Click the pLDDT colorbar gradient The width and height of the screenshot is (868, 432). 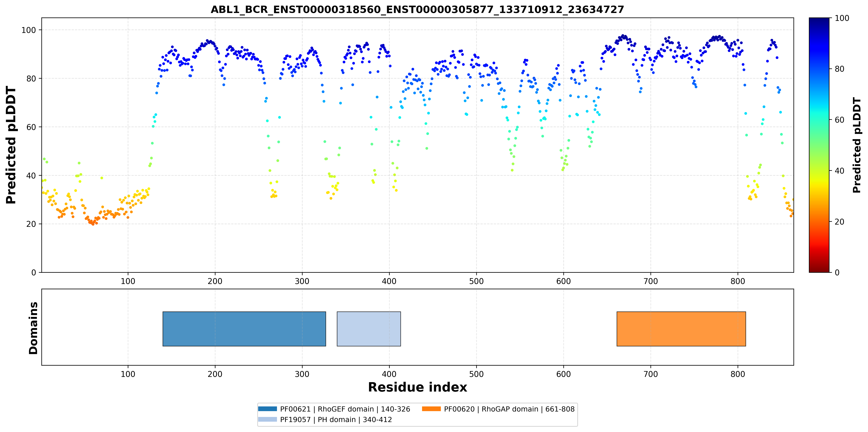819,145
